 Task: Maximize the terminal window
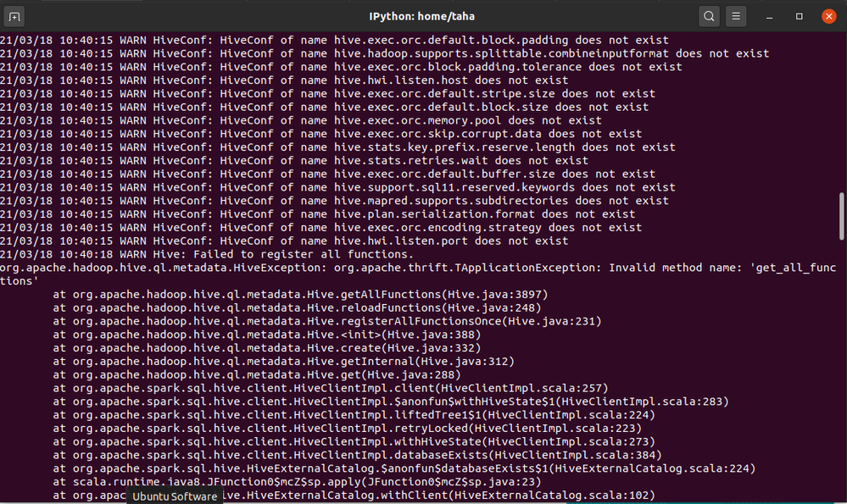tap(799, 16)
